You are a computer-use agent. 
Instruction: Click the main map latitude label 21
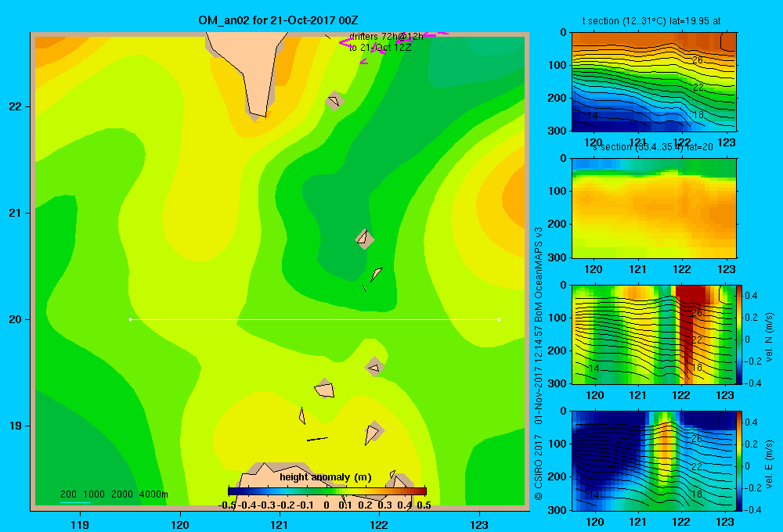16,213
